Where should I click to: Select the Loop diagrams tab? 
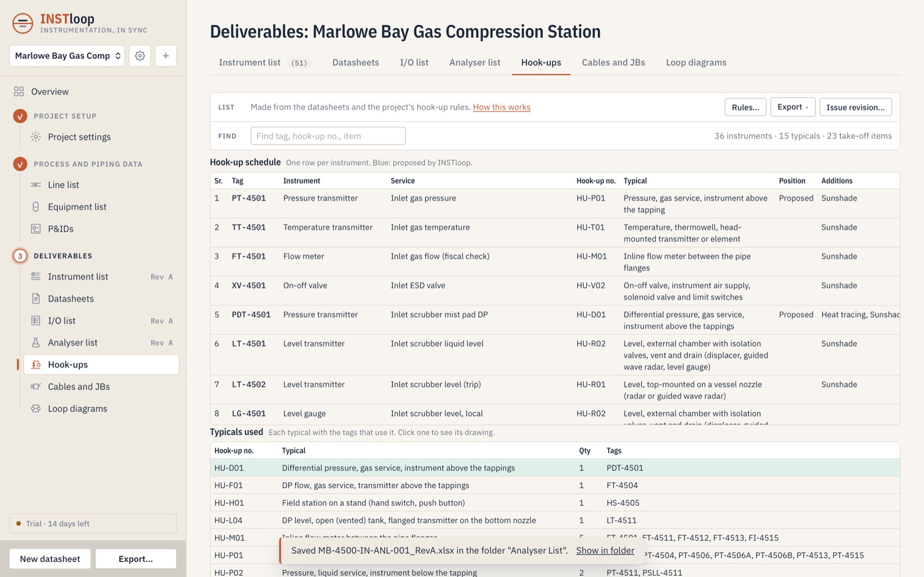pyautogui.click(x=696, y=62)
